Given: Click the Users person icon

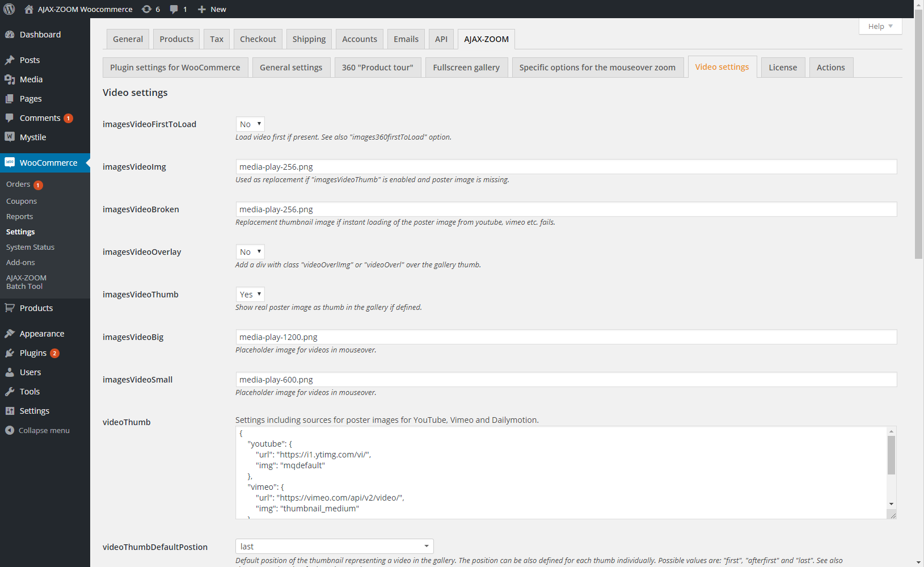Looking at the screenshot, I should [x=10, y=372].
